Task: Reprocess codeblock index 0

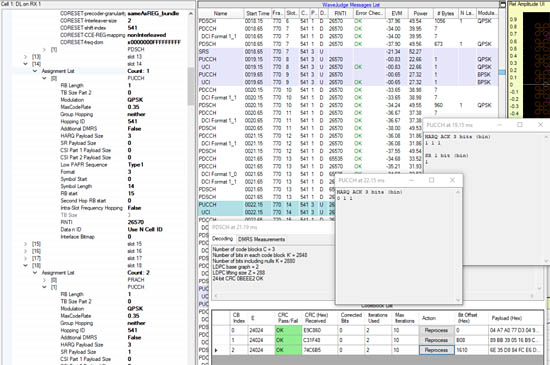Action: [436, 330]
